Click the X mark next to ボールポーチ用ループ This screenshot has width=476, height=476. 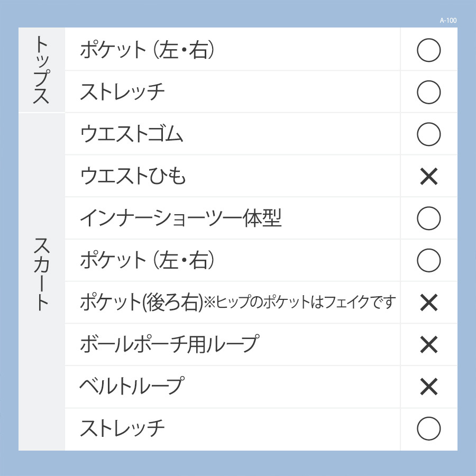[428, 344]
